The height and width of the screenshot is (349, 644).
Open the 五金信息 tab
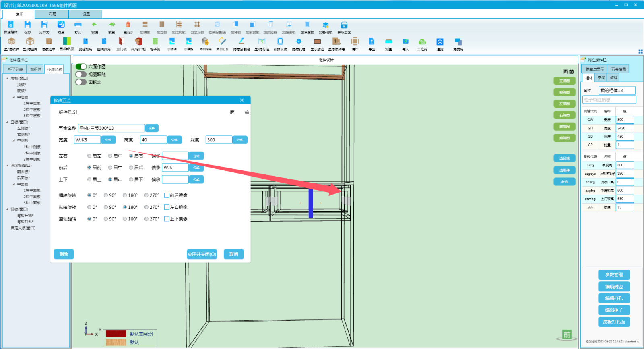(x=619, y=69)
